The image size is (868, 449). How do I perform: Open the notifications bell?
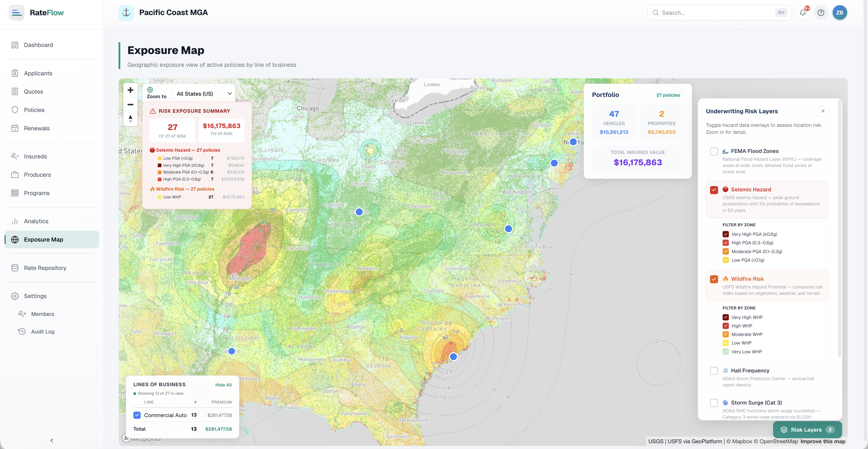pyautogui.click(x=803, y=13)
